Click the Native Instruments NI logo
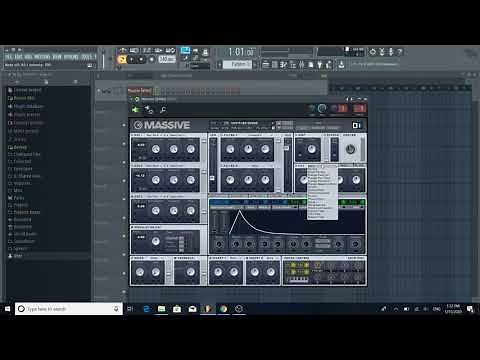The height and width of the screenshot is (360, 480). [356, 125]
